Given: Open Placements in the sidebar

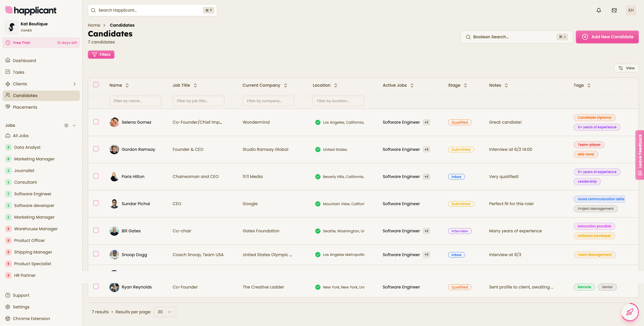Looking at the screenshot, I should point(25,107).
